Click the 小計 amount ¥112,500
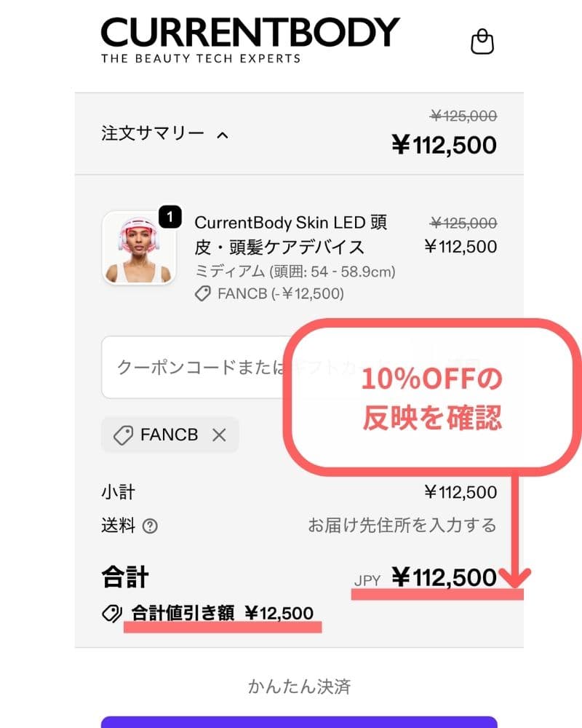This screenshot has height=728, width=582. pyautogui.click(x=461, y=493)
